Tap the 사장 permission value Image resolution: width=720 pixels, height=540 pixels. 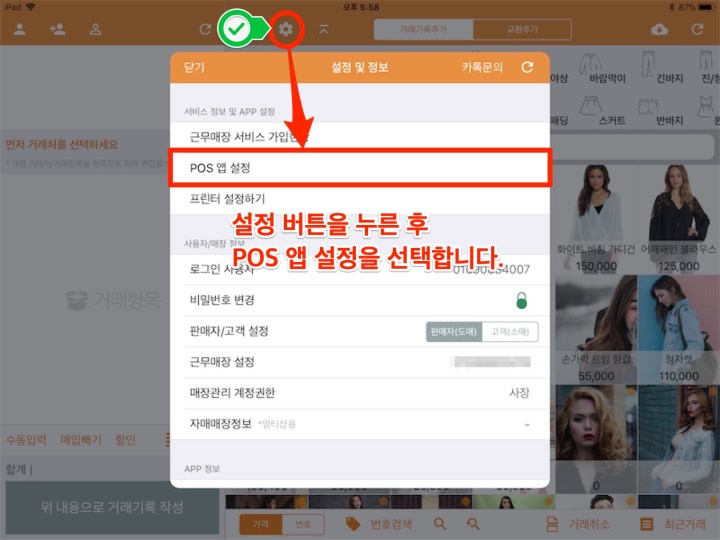pos(519,393)
